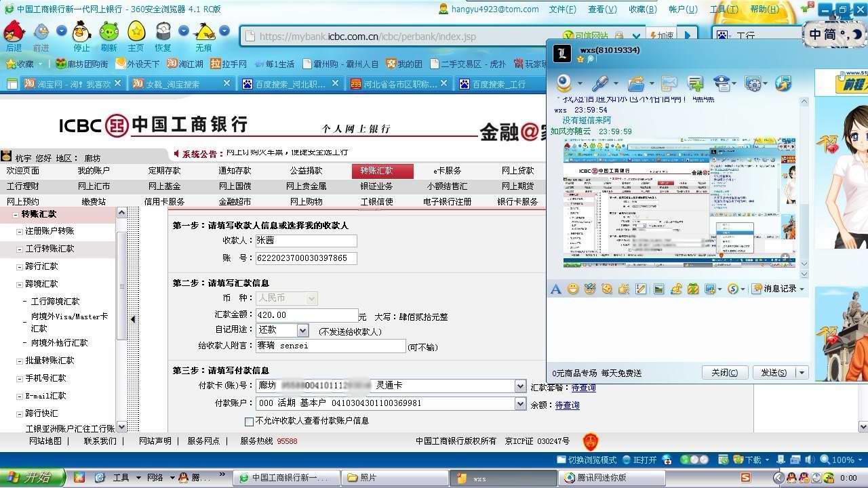868x488 pixels.
Task: Open the 查看(V) browser menu
Action: coord(602,9)
